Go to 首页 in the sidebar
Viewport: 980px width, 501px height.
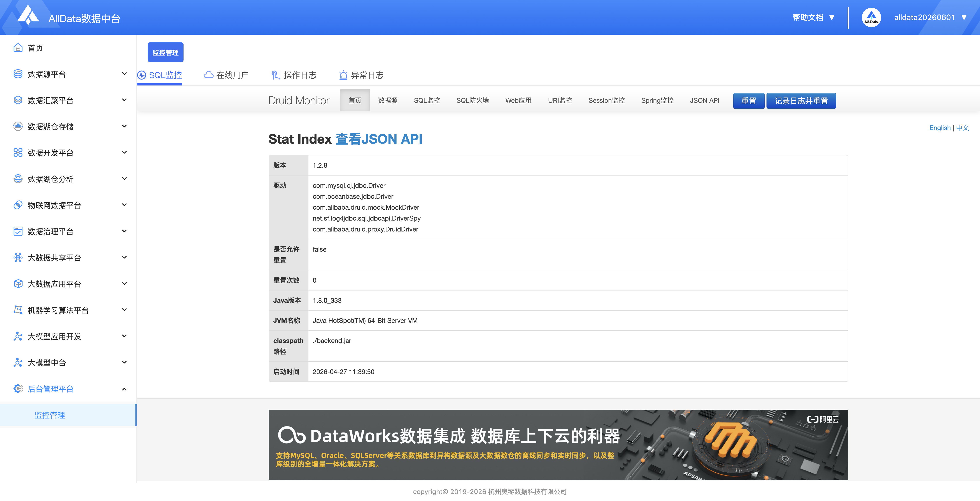68,48
